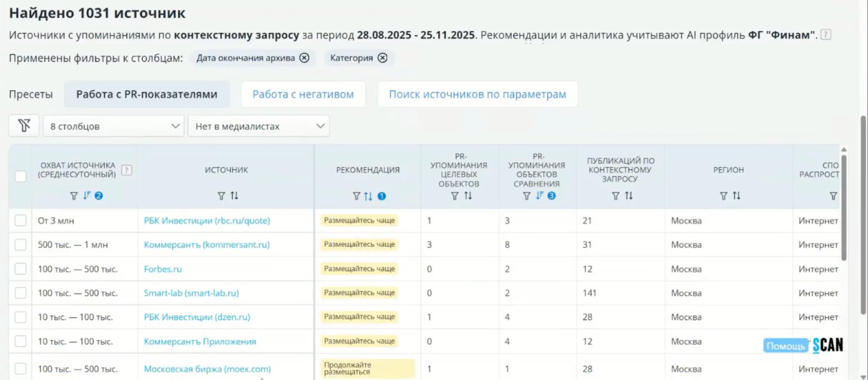Check the Коммерсантъ (kommersant.ru) row

(x=20, y=245)
